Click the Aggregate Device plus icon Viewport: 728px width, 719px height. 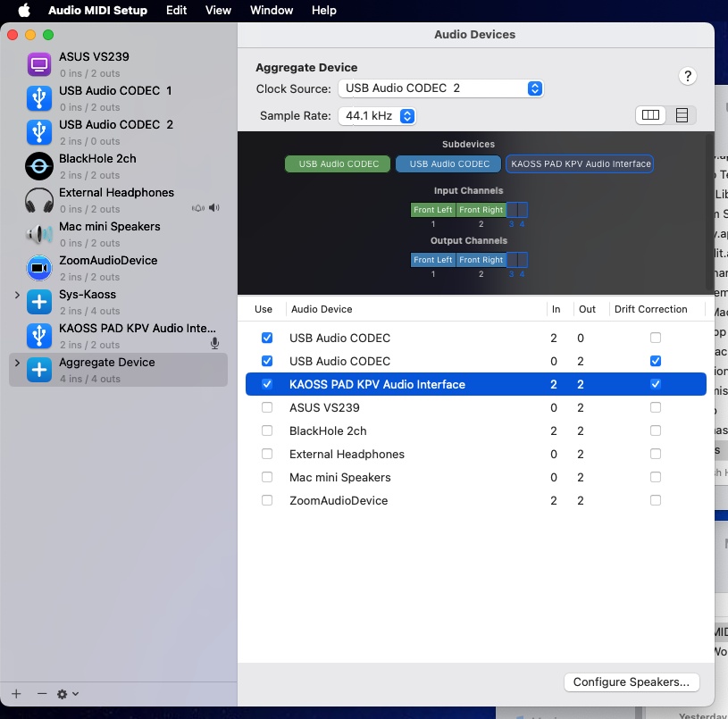pyautogui.click(x=39, y=370)
